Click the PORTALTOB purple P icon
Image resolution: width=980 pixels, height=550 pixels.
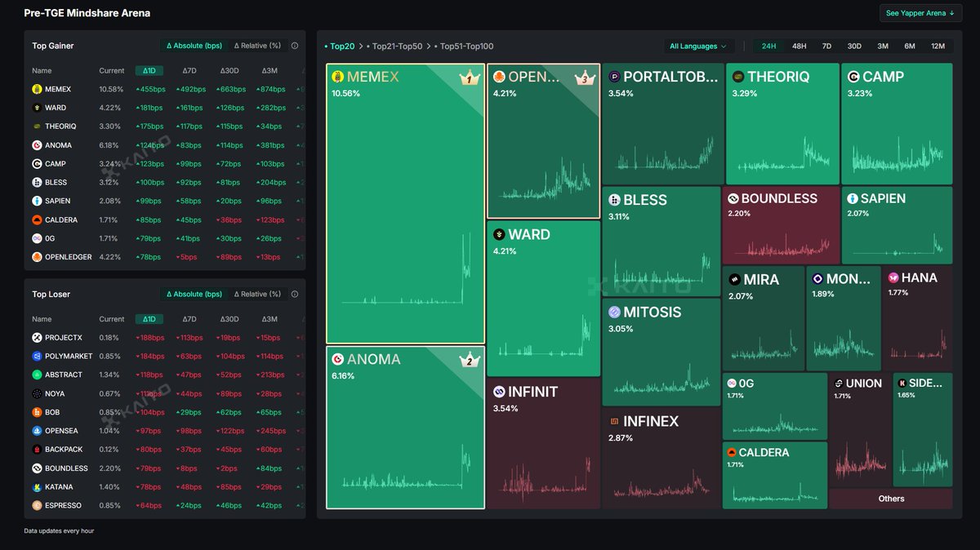tap(614, 77)
